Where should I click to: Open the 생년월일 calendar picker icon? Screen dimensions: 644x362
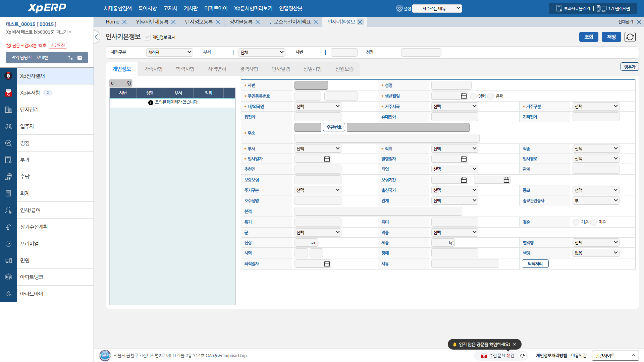click(x=464, y=96)
